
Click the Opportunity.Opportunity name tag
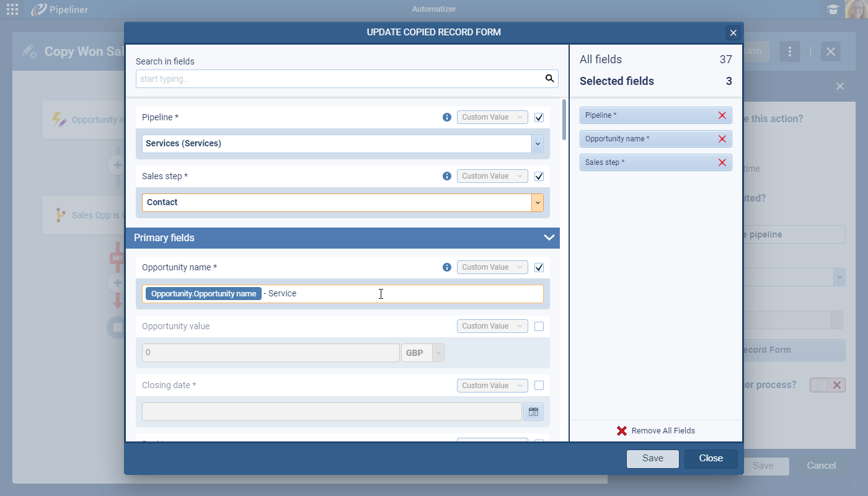203,294
